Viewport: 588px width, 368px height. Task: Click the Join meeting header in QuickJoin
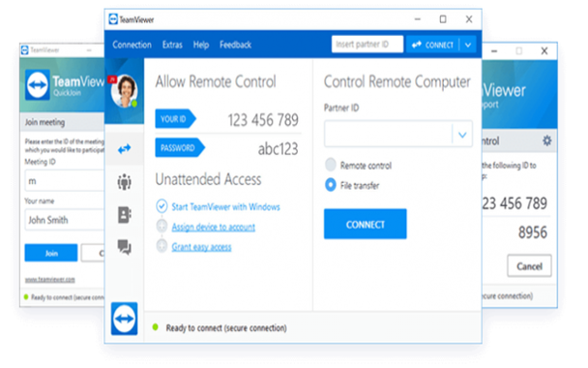44,122
